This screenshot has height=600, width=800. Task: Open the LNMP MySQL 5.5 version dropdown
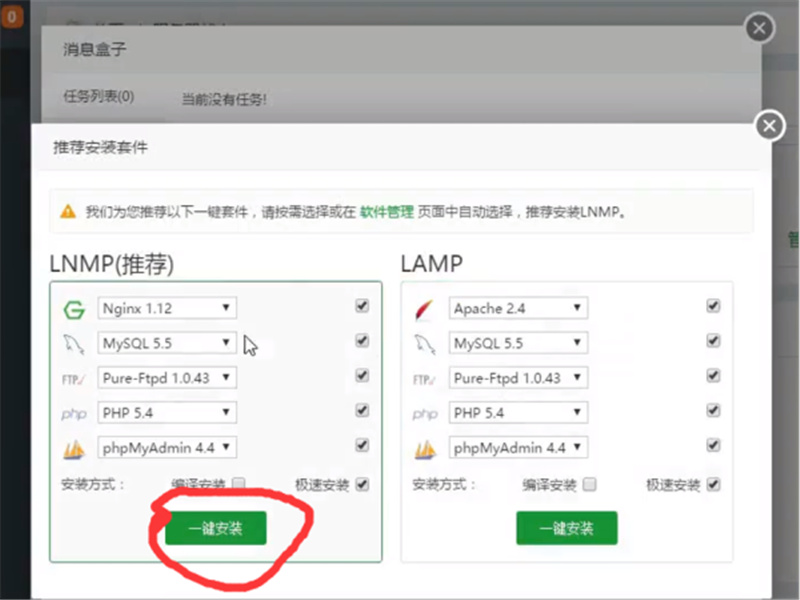167,343
